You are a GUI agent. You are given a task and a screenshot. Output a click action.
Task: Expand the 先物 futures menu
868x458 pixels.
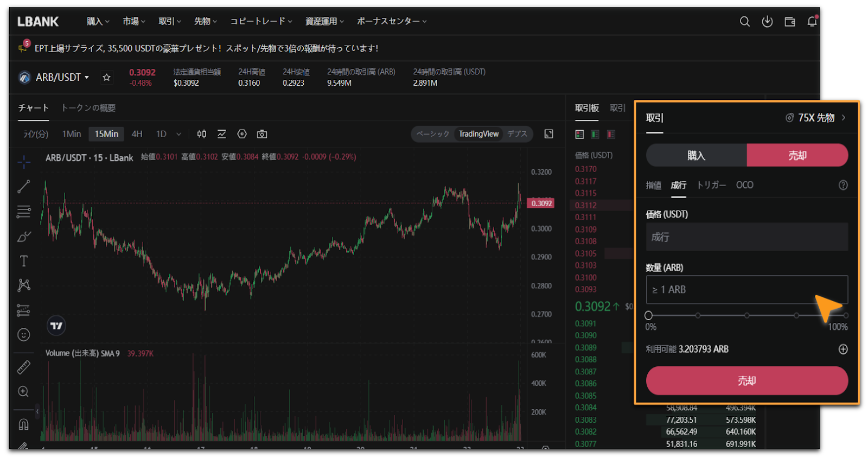tap(205, 22)
